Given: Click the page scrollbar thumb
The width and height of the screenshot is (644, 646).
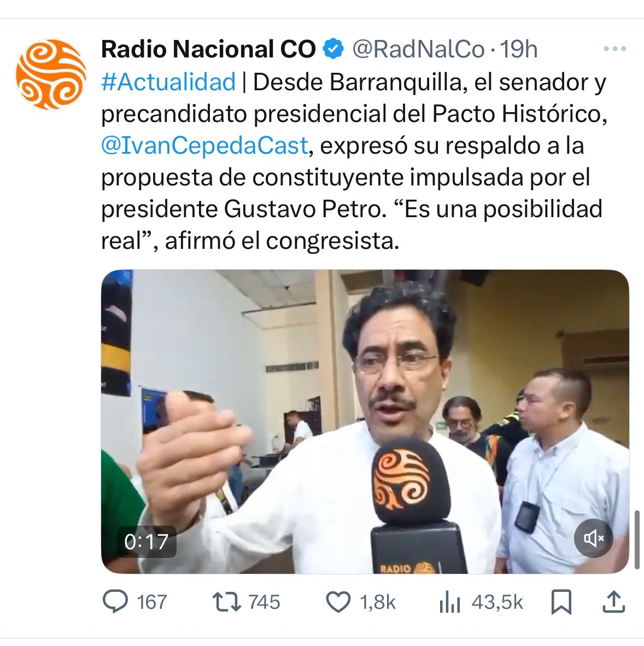Looking at the screenshot, I should click(x=636, y=540).
